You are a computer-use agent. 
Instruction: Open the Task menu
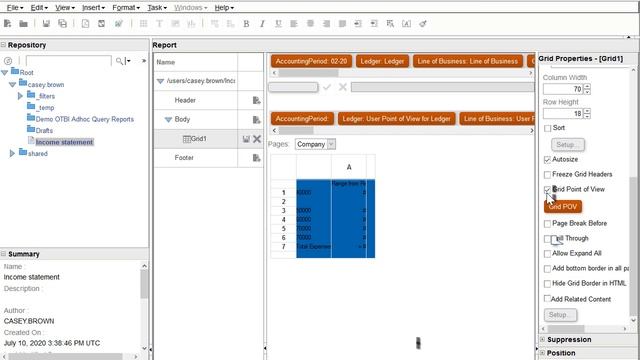[157, 7]
